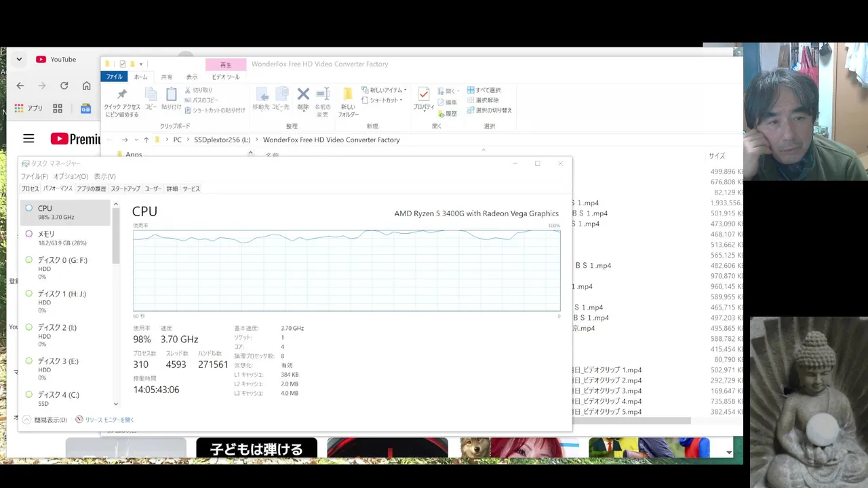Viewport: 868px width, 488px height.
Task: Click the New folder (新しいフォルダー) icon
Action: [x=348, y=95]
